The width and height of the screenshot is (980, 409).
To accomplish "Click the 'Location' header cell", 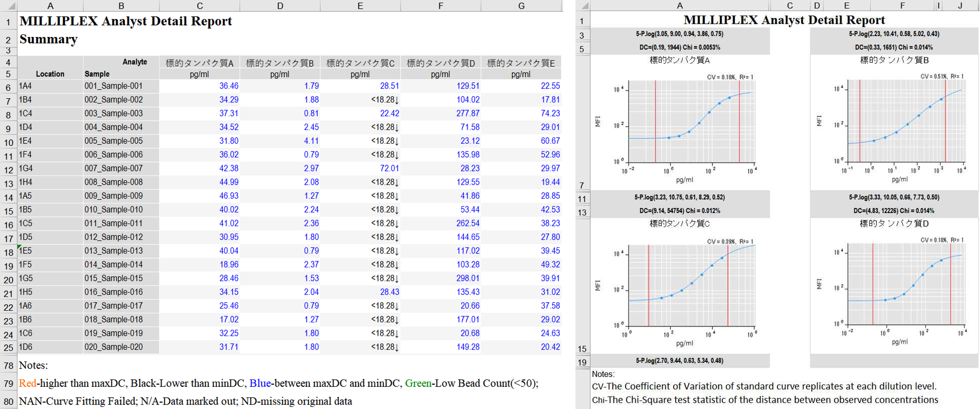I will [x=50, y=74].
